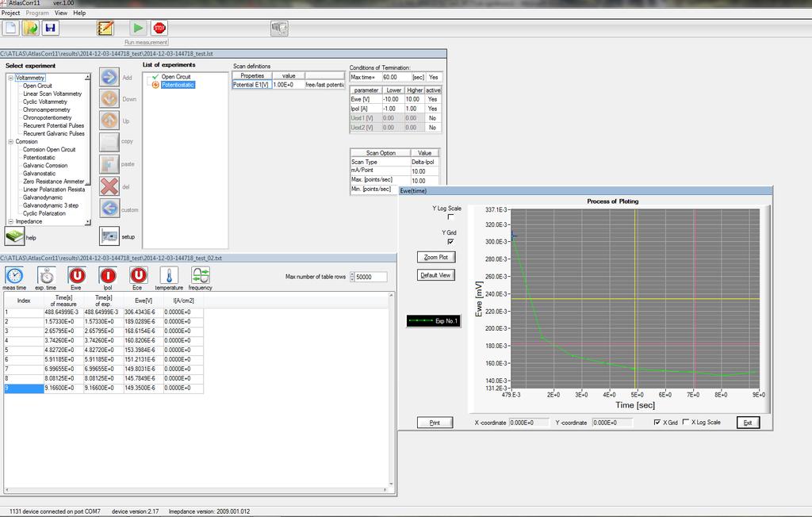Open Program menu
The image size is (812, 517).
(x=37, y=13)
